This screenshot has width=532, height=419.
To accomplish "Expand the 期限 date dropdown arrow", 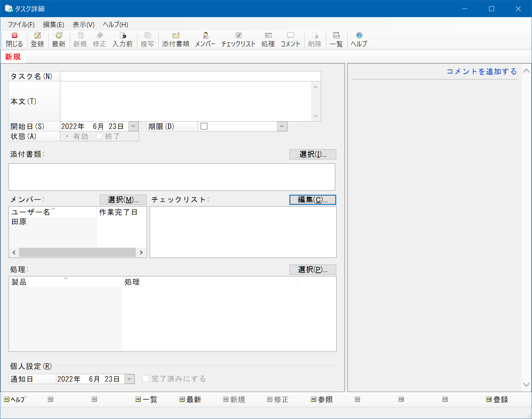I will pyautogui.click(x=282, y=126).
